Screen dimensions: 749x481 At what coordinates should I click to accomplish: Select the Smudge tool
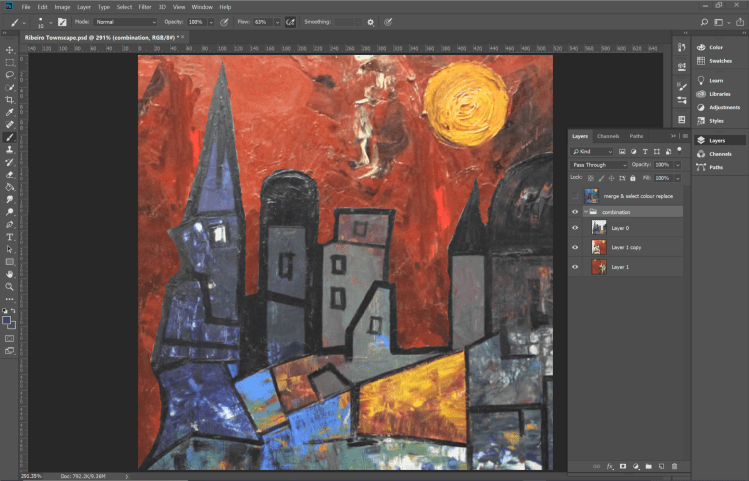10,200
